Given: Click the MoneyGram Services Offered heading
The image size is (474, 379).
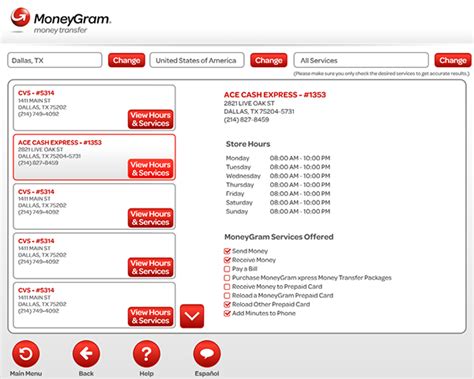Looking at the screenshot, I should (279, 237).
